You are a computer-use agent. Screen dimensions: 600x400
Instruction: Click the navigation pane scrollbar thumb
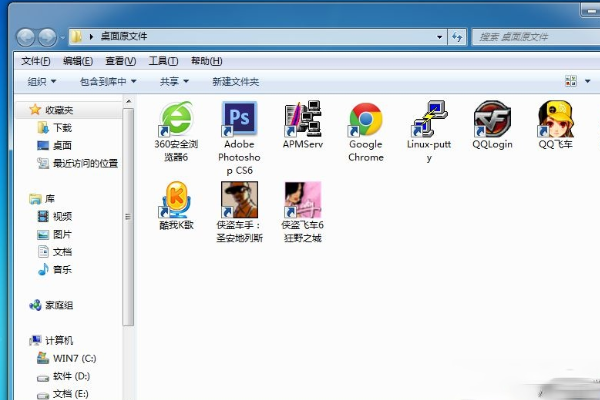[128, 217]
